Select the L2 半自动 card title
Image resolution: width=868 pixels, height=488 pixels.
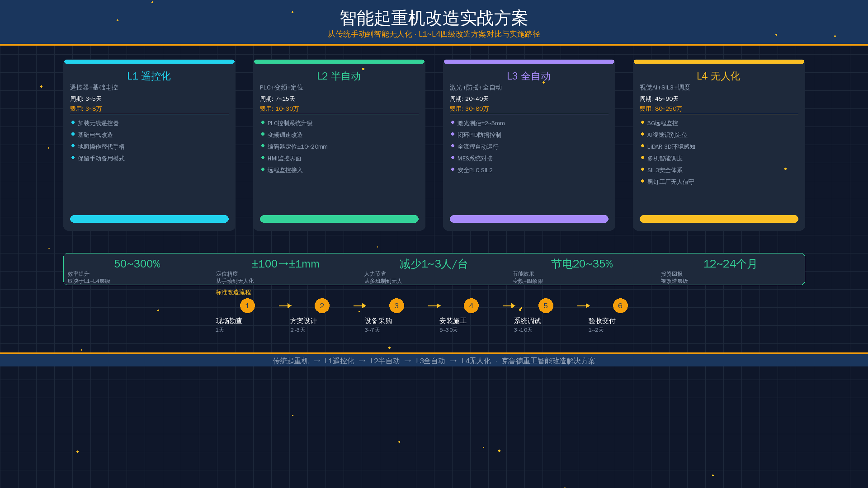pos(339,76)
